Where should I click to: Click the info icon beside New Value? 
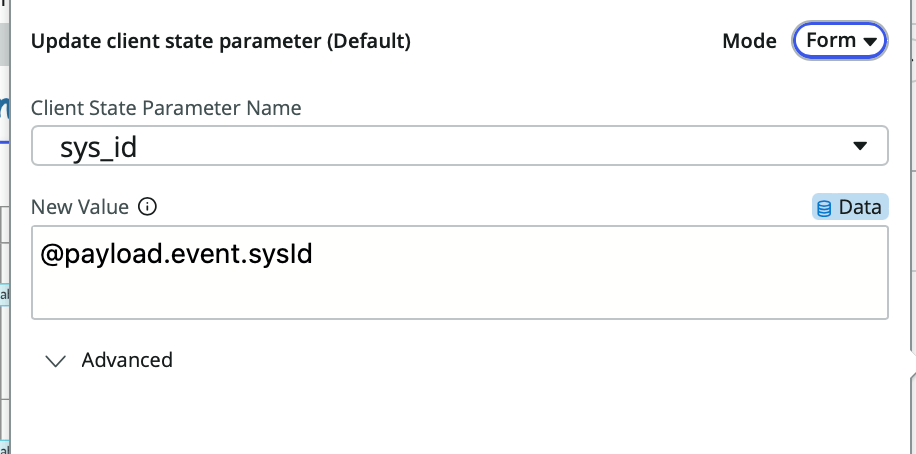tap(147, 207)
